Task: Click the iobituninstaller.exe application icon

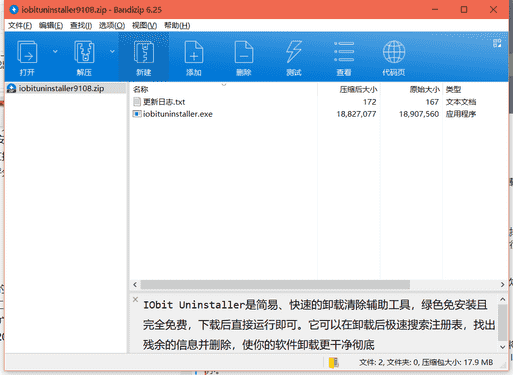Action: point(137,114)
